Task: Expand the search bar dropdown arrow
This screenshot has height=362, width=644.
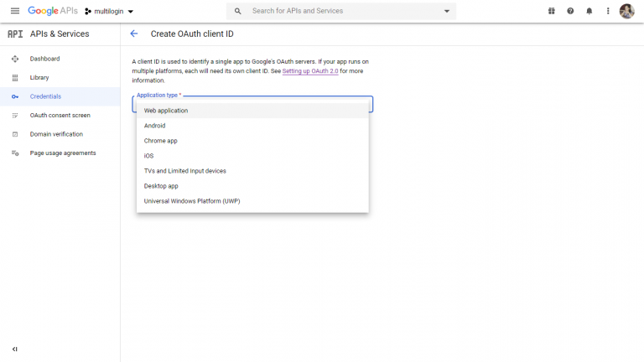Action: 447,11
